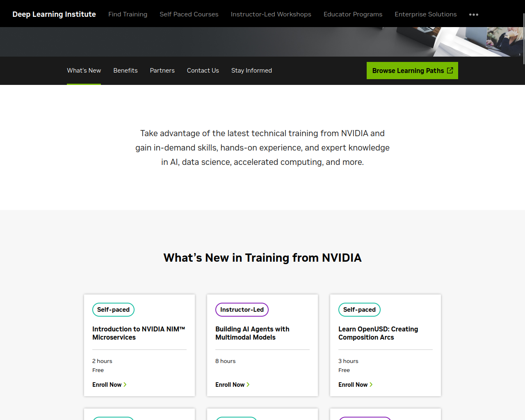Viewport: 525px width, 420px height.
Task: Click external link icon on Browse Learning Paths
Action: click(450, 71)
